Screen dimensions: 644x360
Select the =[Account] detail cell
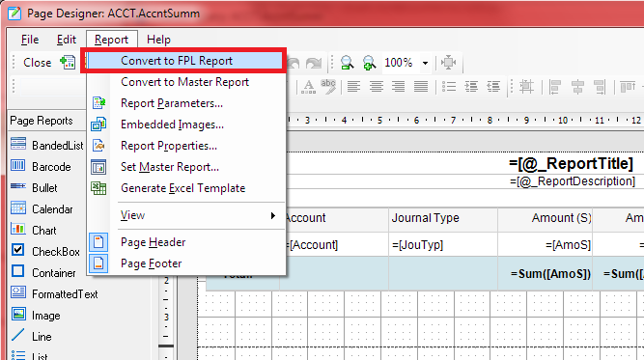(x=337, y=244)
